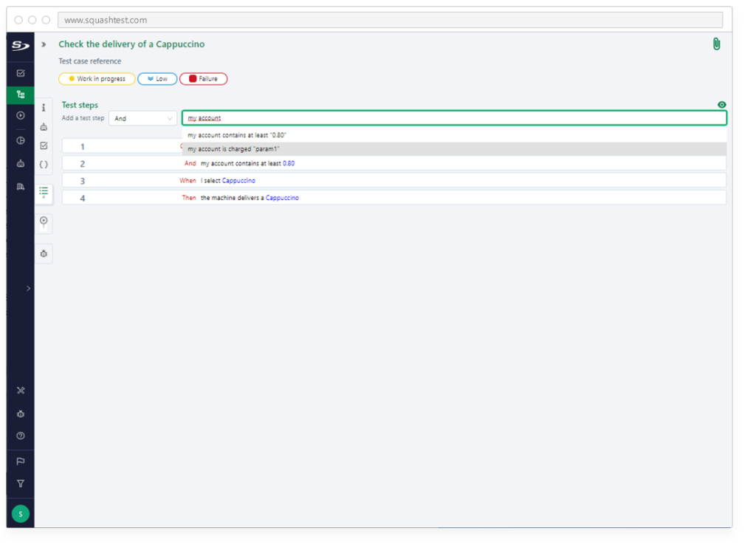Viewport: 756px width, 550px height.
Task: Select step 4 the machine delivers a
Action: tap(394, 198)
